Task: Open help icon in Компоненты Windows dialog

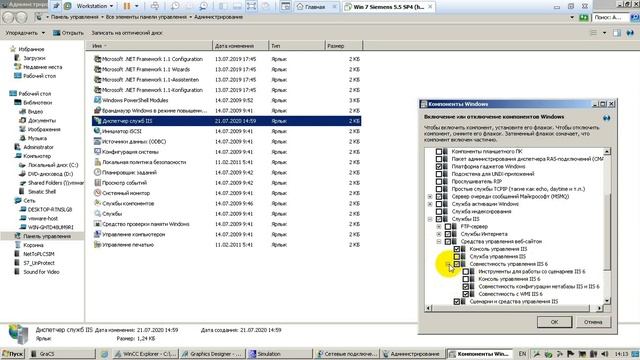Action: click(607, 118)
